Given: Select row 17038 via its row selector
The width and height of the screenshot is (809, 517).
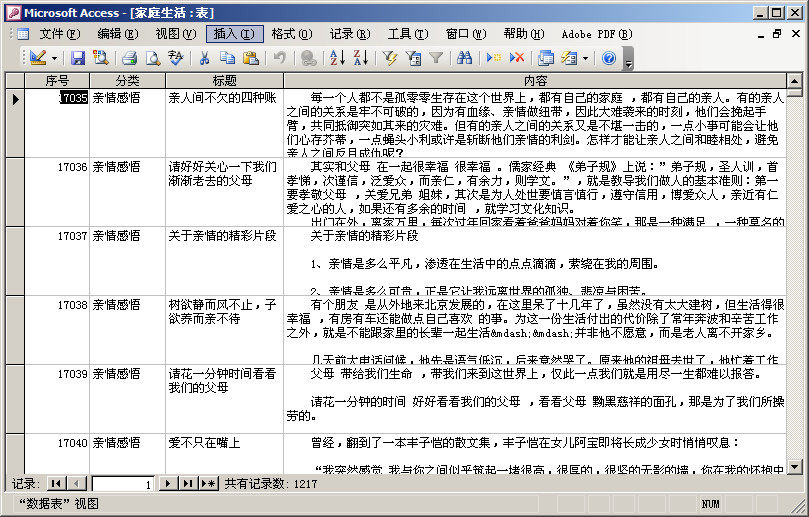Looking at the screenshot, I should (x=15, y=330).
